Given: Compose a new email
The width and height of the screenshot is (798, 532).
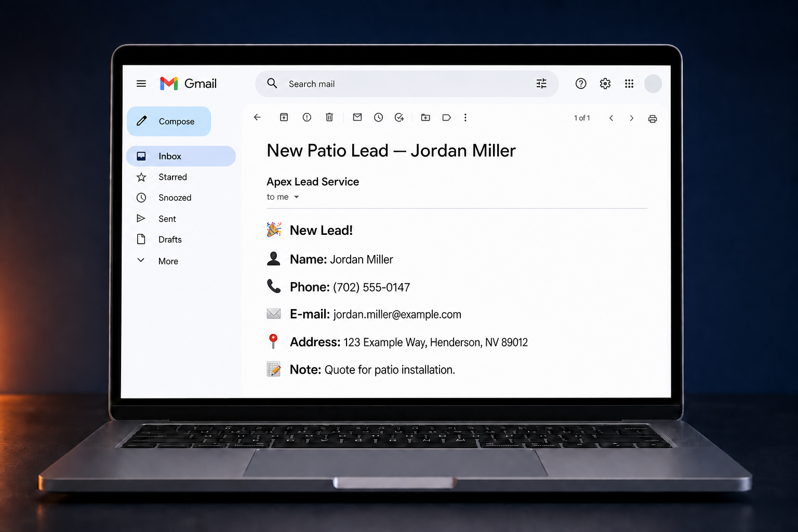Looking at the screenshot, I should pyautogui.click(x=169, y=121).
